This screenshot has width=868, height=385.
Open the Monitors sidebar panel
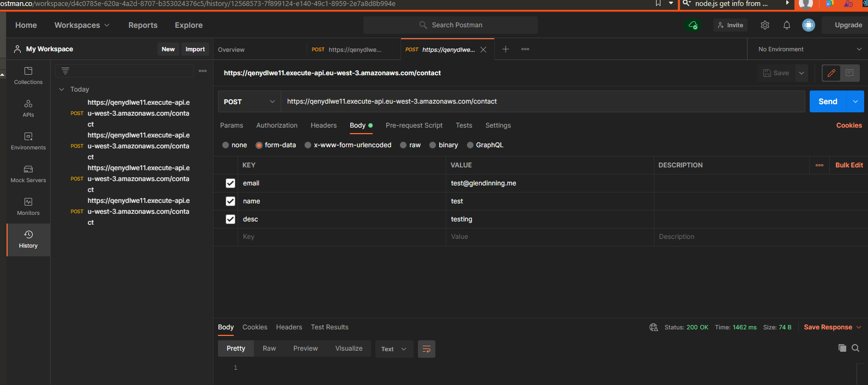pyautogui.click(x=28, y=207)
